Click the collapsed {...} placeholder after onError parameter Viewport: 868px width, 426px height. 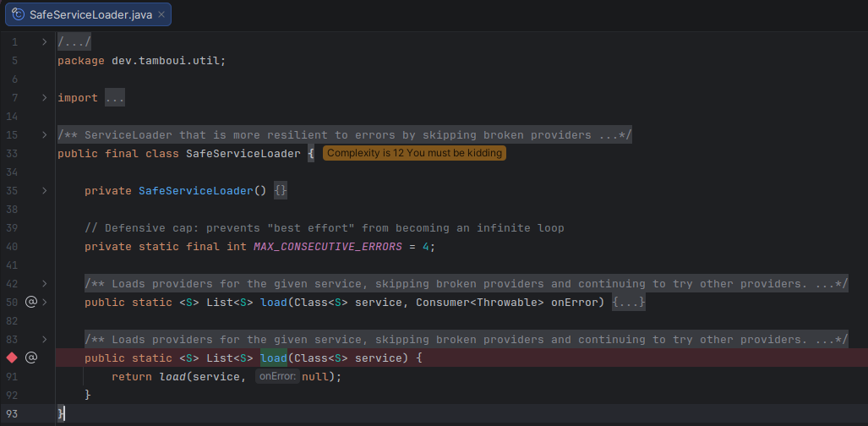pyautogui.click(x=628, y=303)
